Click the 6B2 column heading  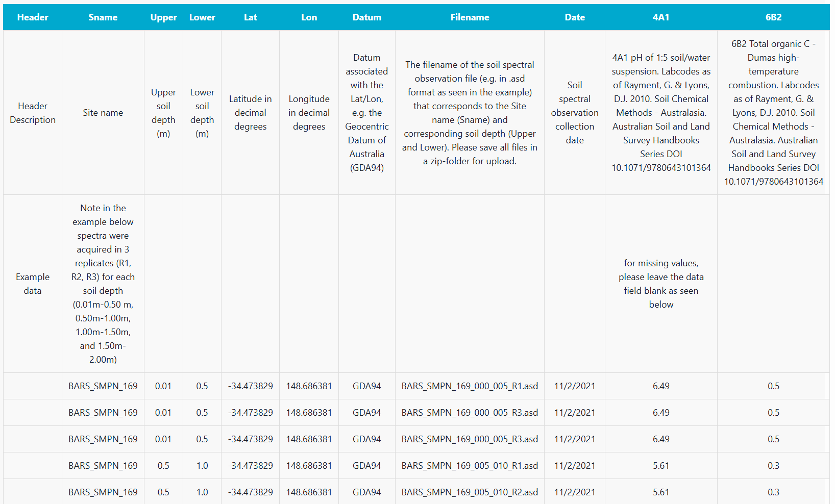(773, 17)
